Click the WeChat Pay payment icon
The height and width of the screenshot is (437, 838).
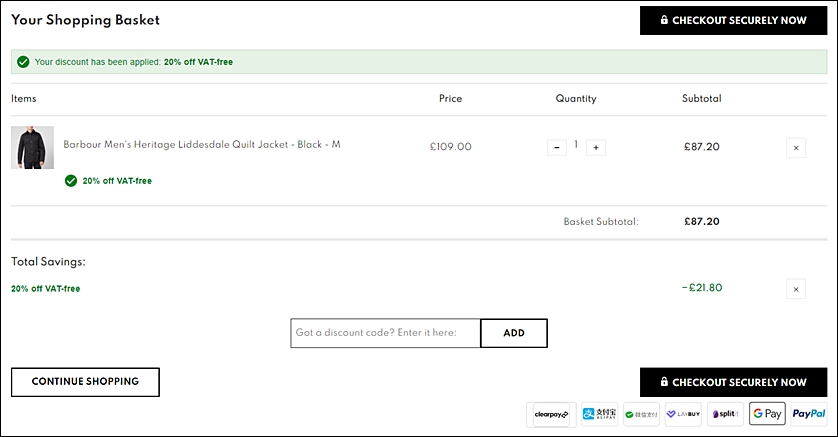[x=641, y=414]
